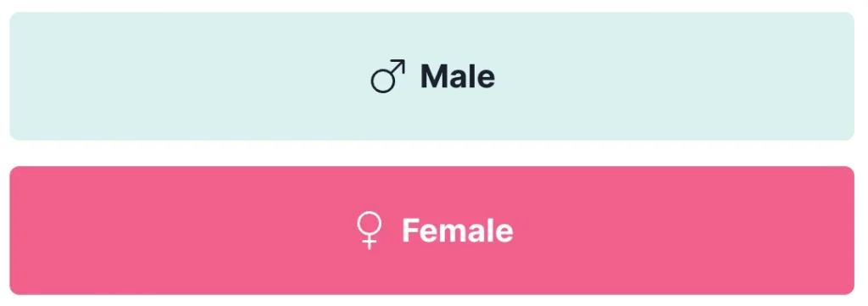The height and width of the screenshot is (306, 868).
Task: Select the dark Mars icon beside Male
Action: click(x=387, y=75)
